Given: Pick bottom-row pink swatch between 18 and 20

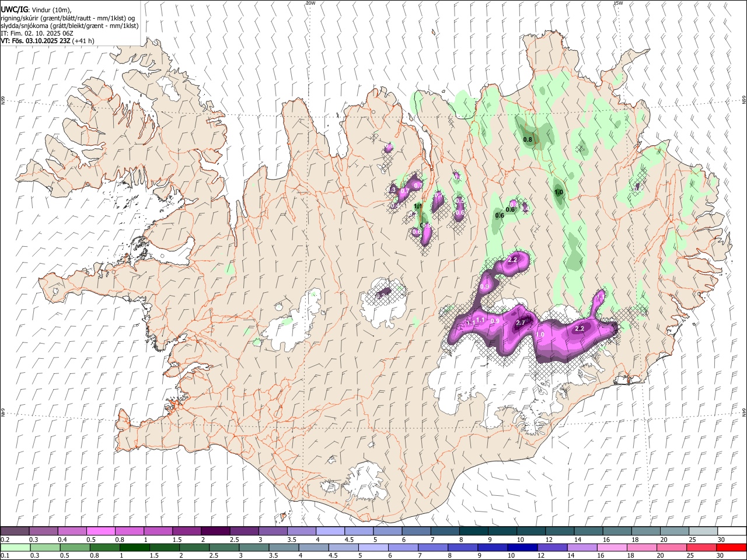Looking at the screenshot, I should [642, 548].
